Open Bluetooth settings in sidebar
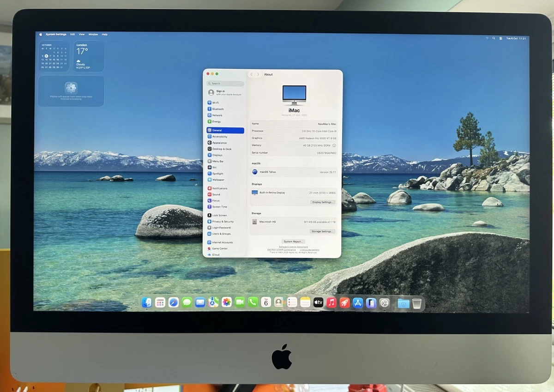The image size is (554, 392). (225, 109)
